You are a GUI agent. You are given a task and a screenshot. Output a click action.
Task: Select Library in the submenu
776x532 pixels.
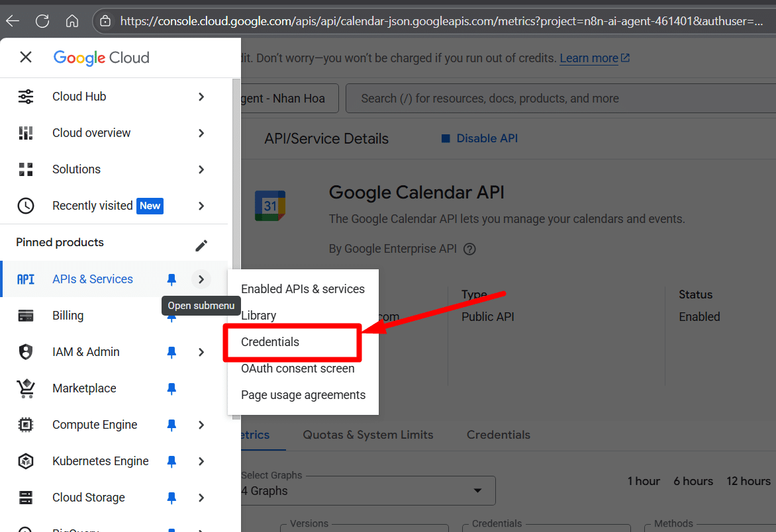pyautogui.click(x=258, y=316)
